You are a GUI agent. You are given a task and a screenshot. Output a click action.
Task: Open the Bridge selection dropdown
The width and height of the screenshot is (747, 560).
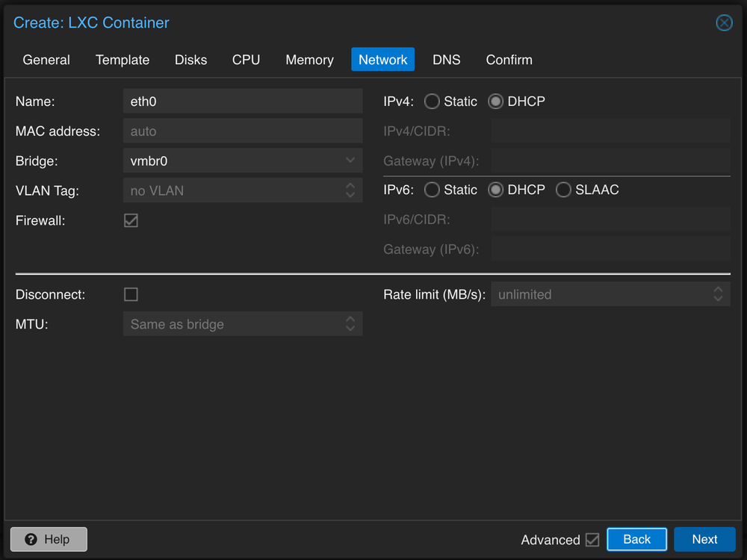coord(243,161)
